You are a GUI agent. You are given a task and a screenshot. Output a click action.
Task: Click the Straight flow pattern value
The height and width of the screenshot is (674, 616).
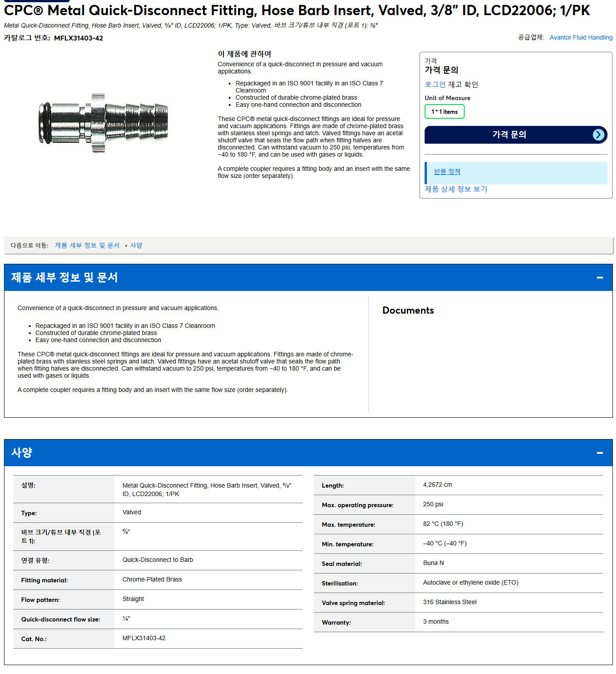coord(133,599)
